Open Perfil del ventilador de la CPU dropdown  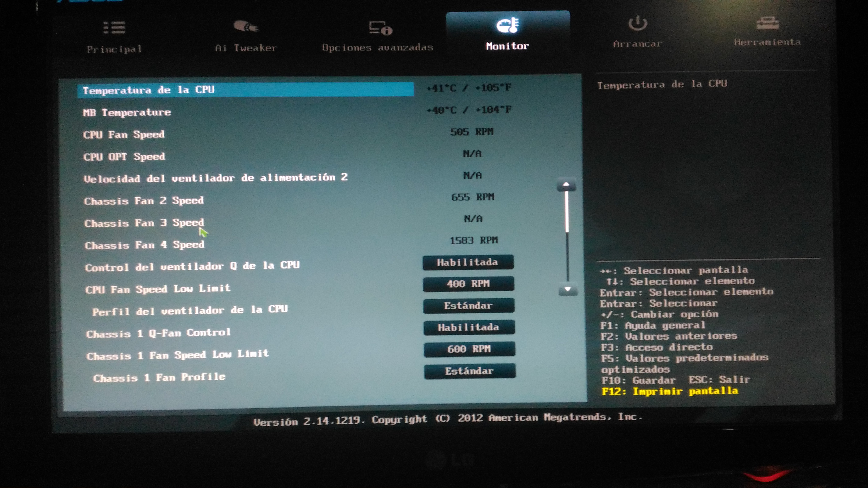point(469,306)
